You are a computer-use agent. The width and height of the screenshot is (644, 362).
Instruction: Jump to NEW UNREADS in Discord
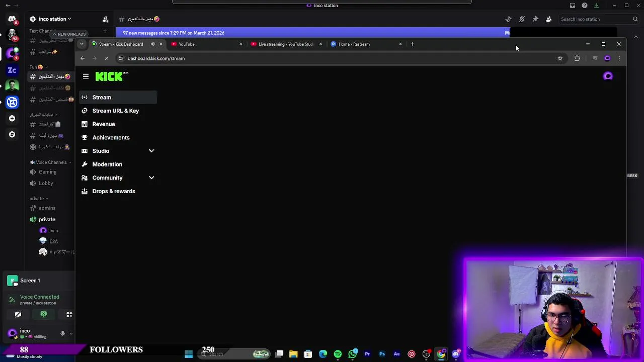(x=69, y=34)
